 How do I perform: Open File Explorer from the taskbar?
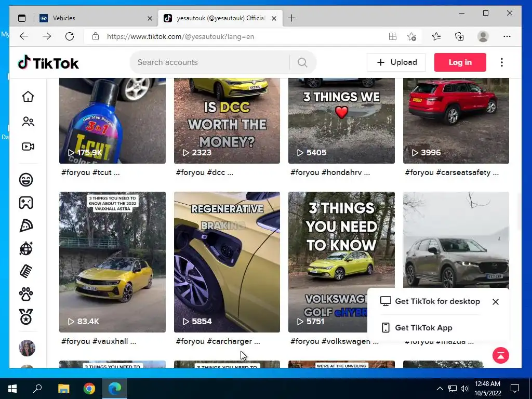click(63, 389)
